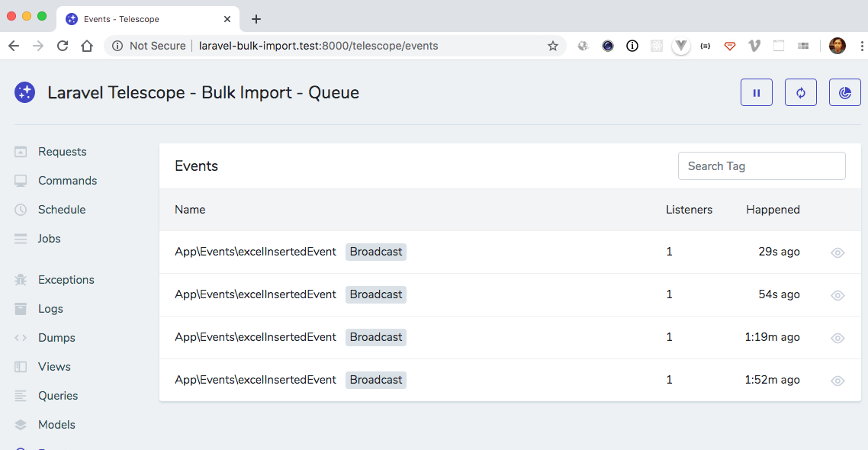Click the circled info extension icon
Image resolution: width=868 pixels, height=450 pixels.
[x=632, y=46]
